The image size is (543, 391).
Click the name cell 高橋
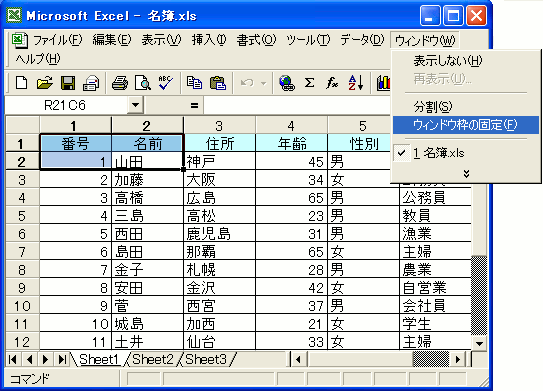pyautogui.click(x=148, y=198)
